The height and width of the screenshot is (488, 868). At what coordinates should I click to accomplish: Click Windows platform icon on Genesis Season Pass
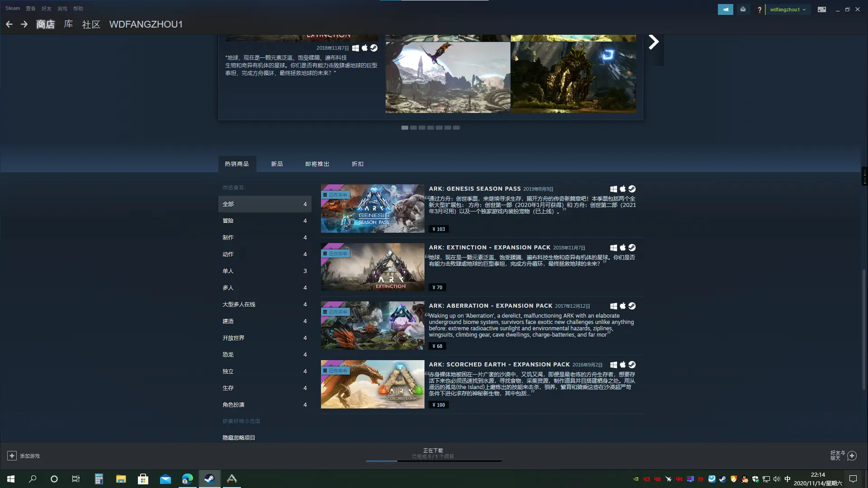(613, 189)
